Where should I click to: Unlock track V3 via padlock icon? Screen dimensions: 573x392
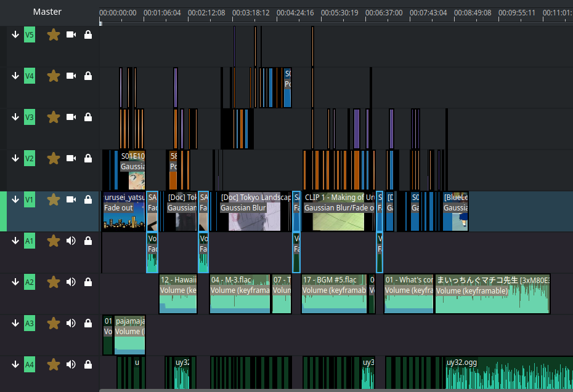click(88, 117)
